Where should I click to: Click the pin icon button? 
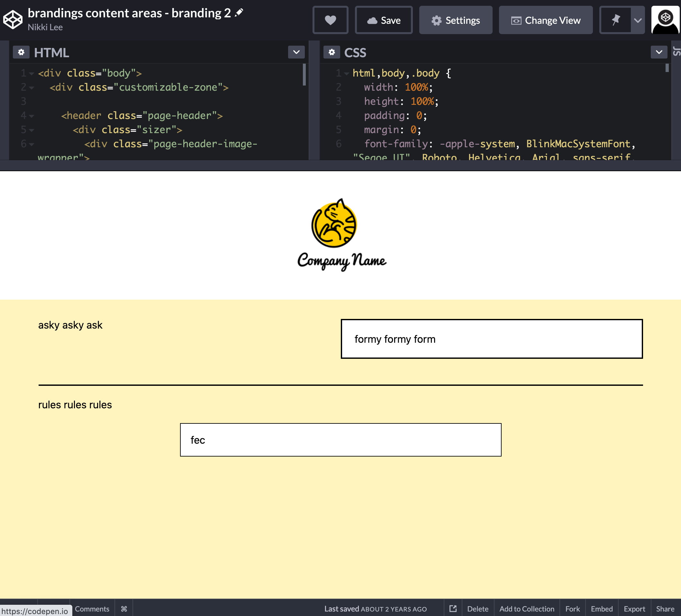coord(615,20)
